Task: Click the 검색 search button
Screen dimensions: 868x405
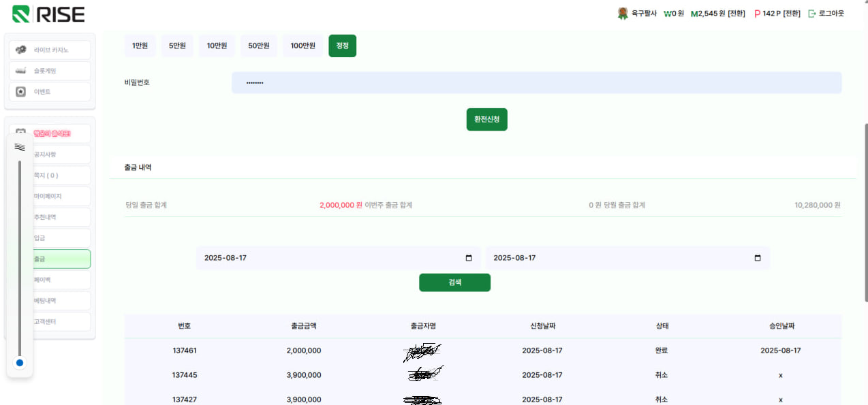Action: coord(454,282)
